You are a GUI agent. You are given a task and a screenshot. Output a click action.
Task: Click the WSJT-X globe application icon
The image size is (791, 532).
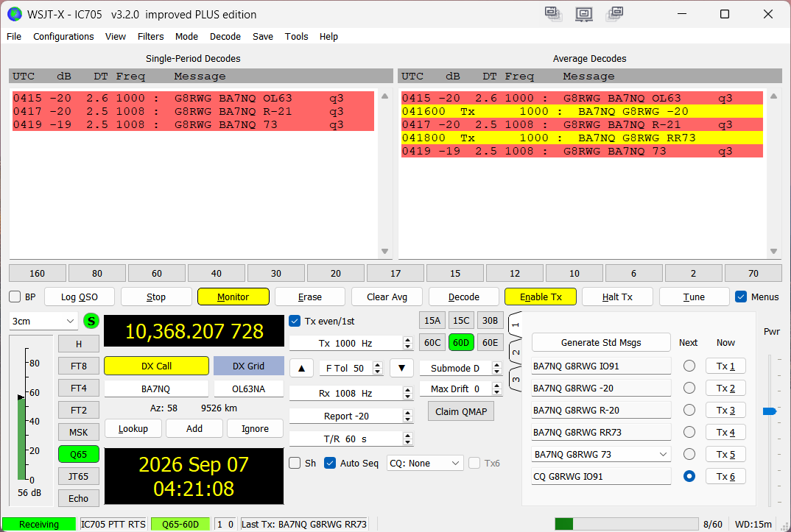pos(15,14)
